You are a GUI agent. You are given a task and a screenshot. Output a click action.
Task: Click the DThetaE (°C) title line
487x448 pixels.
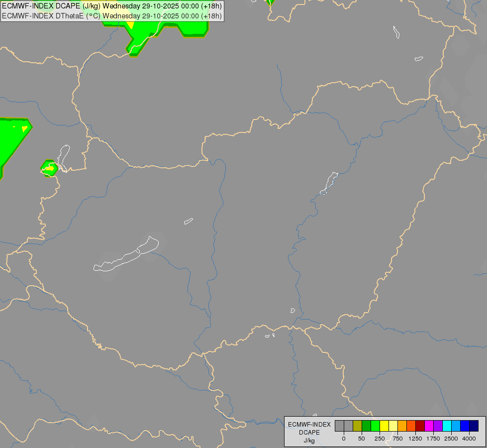point(112,16)
